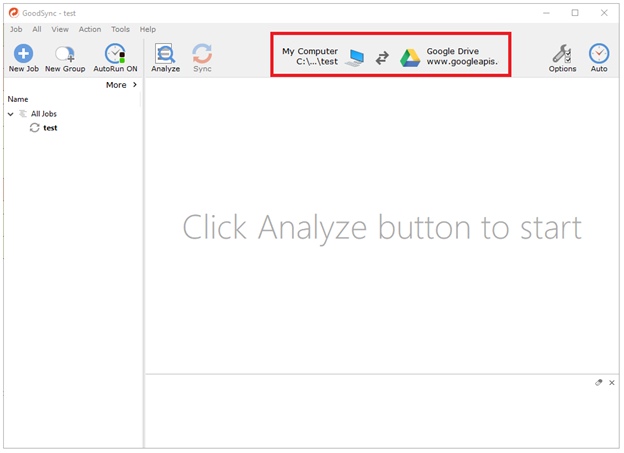This screenshot has width=624, height=453.
Task: Close the bottom log panel
Action: (612, 383)
